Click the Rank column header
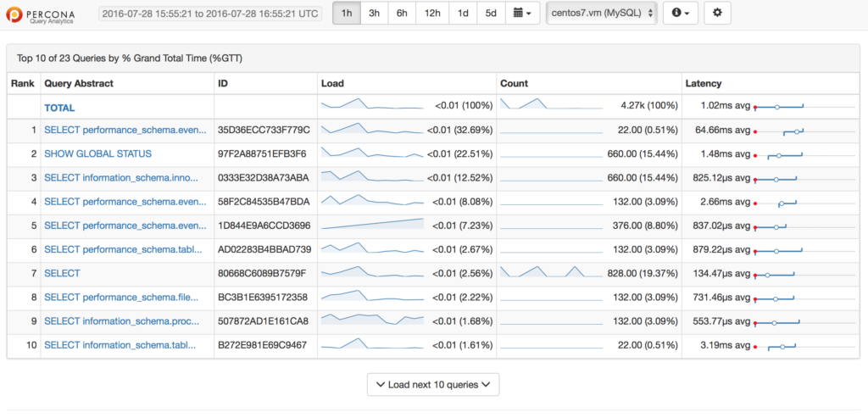This screenshot has width=868, height=418. (x=23, y=84)
